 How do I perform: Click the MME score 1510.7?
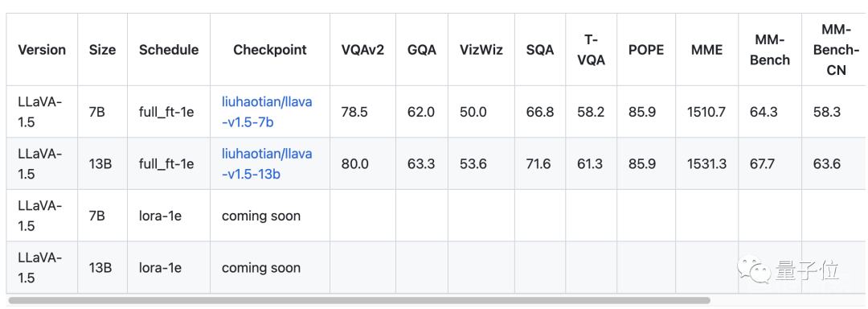pos(706,113)
